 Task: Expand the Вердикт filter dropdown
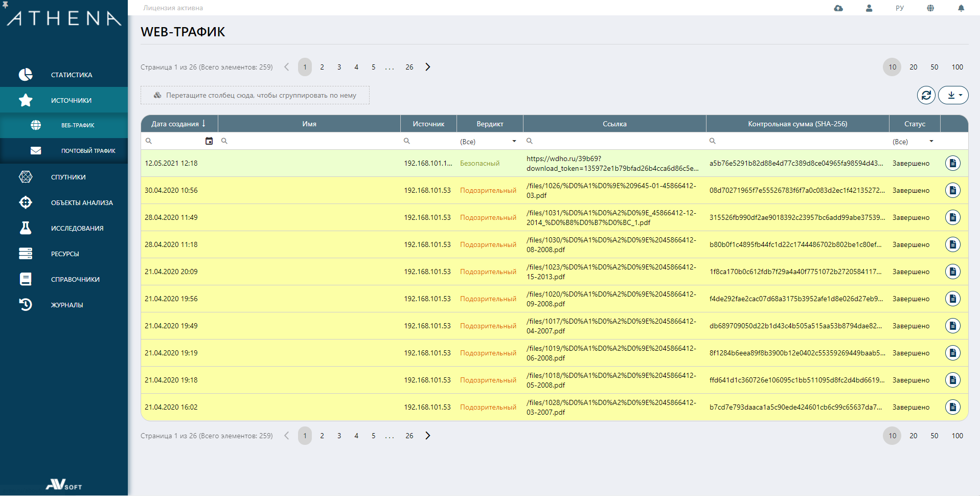(514, 142)
